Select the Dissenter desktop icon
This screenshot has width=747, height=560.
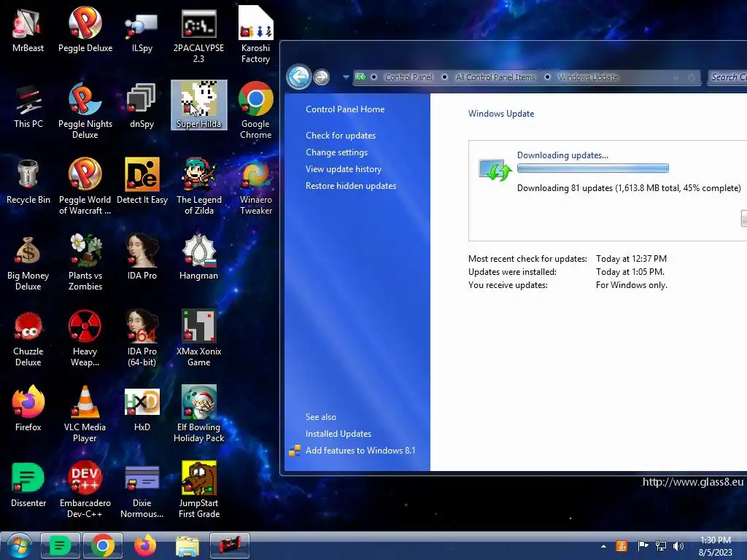(x=28, y=484)
